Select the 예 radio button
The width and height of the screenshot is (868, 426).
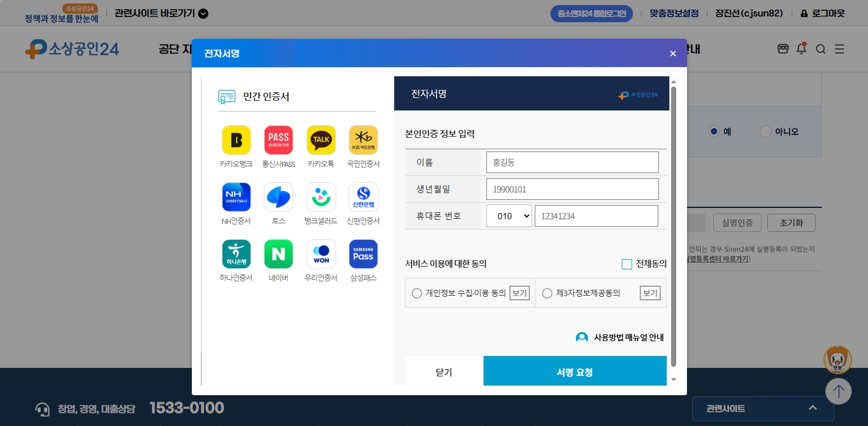click(714, 132)
